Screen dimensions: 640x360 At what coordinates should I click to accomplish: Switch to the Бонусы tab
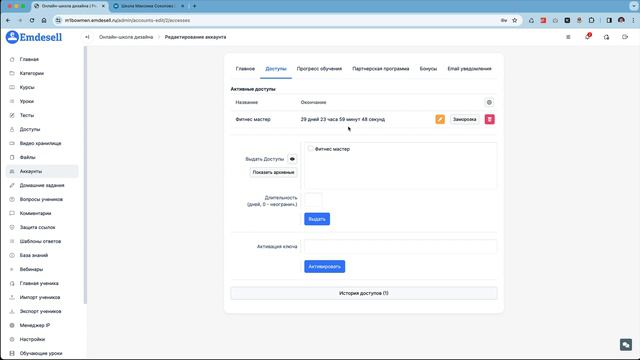[428, 69]
